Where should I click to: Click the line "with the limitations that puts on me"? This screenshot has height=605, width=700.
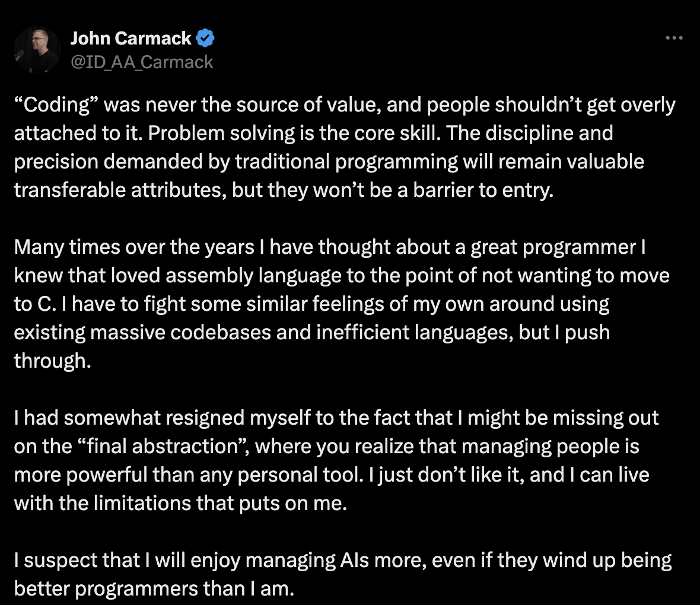(180, 504)
